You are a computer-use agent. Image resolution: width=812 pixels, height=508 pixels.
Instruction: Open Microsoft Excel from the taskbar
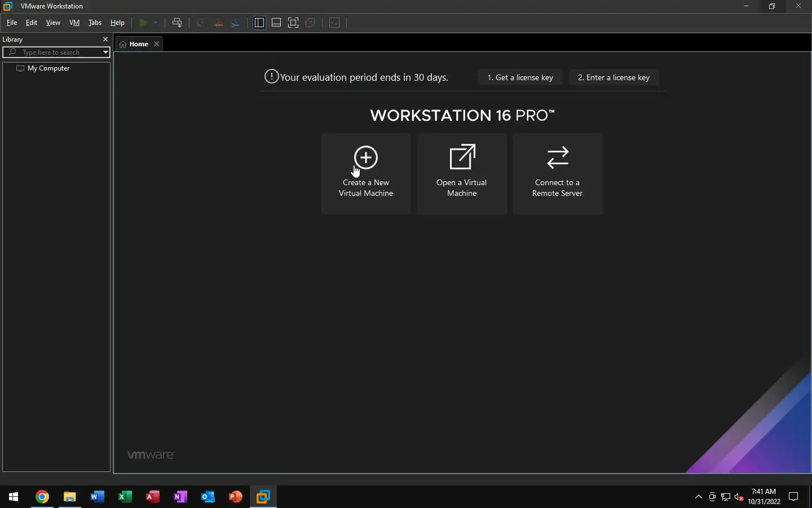tap(125, 497)
